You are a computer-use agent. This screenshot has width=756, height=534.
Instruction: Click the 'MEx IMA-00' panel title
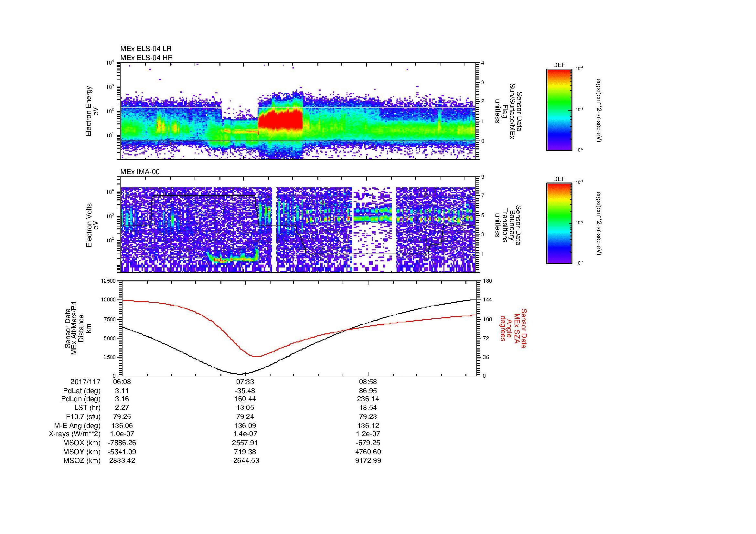click(x=140, y=172)
